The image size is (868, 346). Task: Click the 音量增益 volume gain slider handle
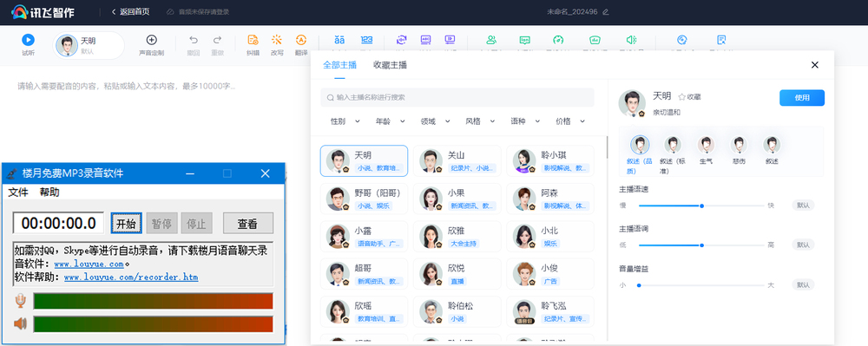point(639,285)
